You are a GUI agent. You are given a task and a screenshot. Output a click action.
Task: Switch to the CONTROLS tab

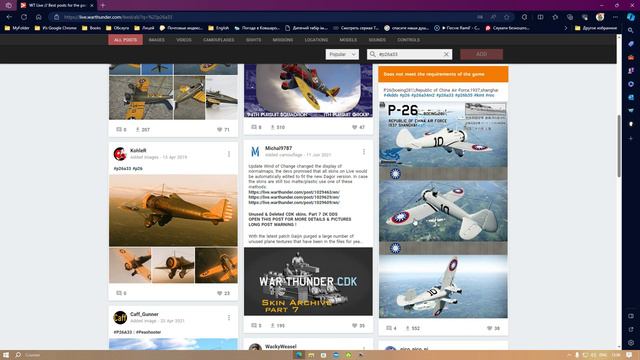point(409,40)
